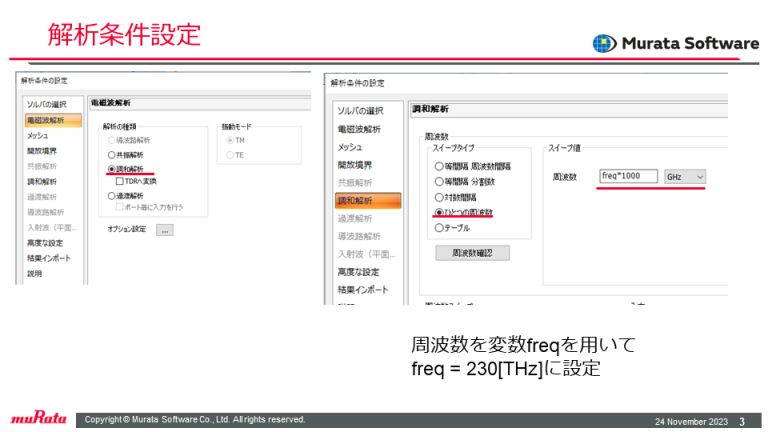Image resolution: width=768 pixels, height=432 pixels.
Task: Click the red muRata logo in footer
Action: pos(38,418)
